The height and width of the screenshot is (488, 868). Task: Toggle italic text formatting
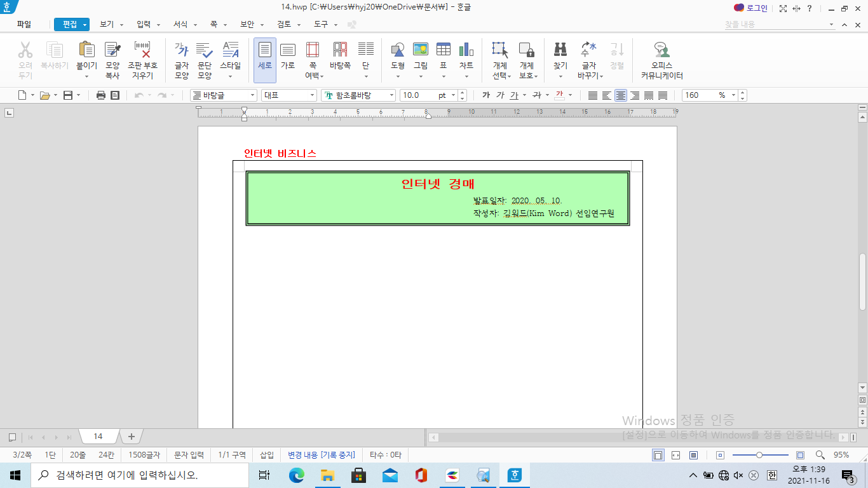coord(500,95)
